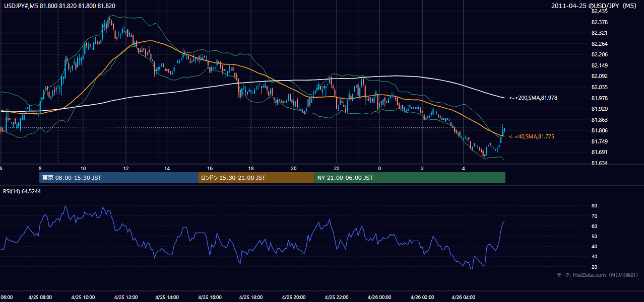This screenshot has width=644, height=302.
Task: Click RSI level 80 on the axis
Action: pos(594,206)
